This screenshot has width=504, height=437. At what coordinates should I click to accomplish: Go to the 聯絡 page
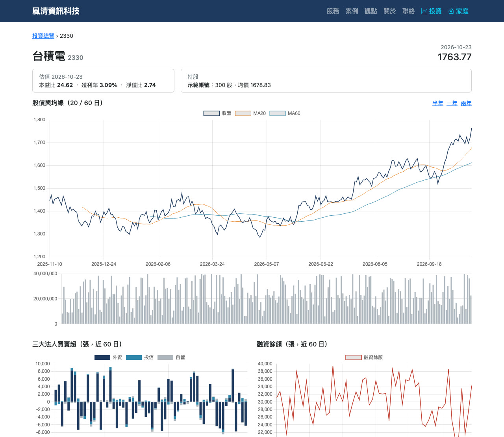(x=409, y=11)
